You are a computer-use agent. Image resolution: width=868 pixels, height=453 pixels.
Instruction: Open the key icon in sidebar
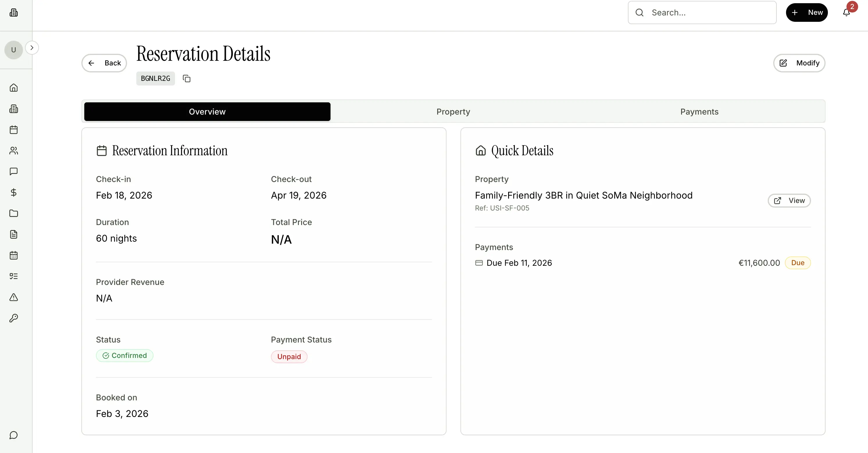[13, 318]
